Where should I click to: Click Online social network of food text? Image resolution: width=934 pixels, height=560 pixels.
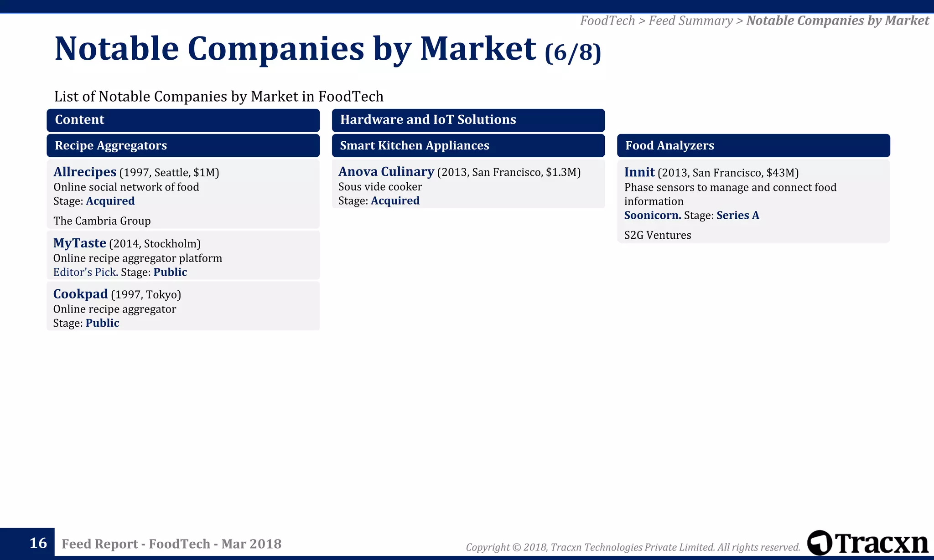pos(126,187)
